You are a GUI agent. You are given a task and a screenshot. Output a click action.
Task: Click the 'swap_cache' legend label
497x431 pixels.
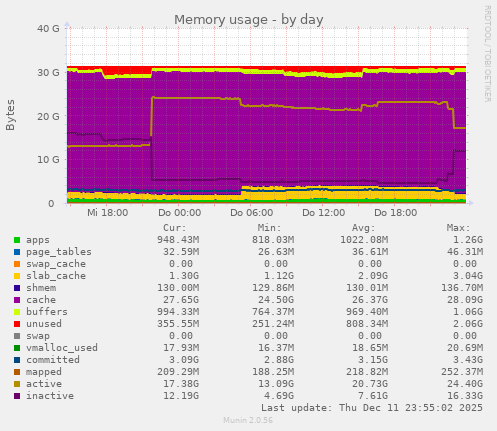pos(56,264)
